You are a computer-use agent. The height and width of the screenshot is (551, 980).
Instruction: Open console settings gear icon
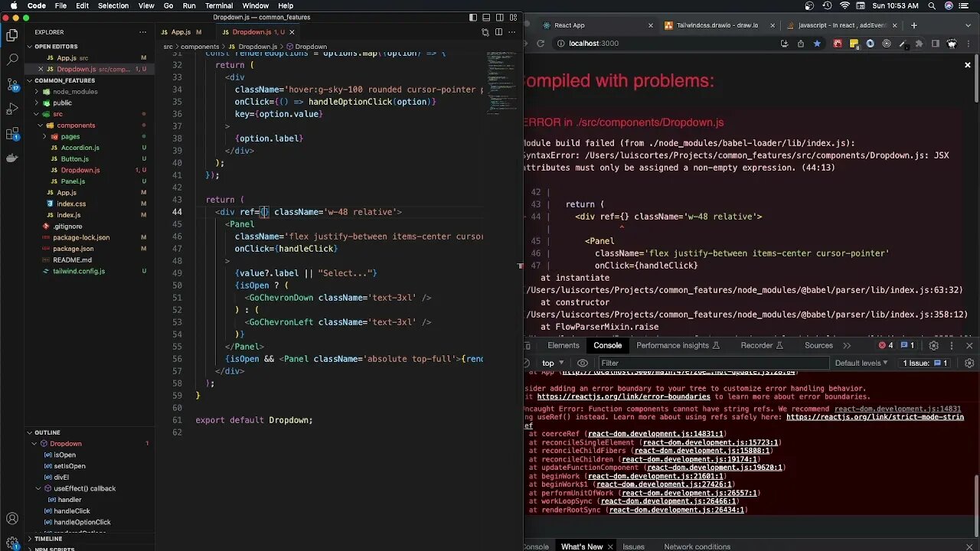[x=969, y=363]
